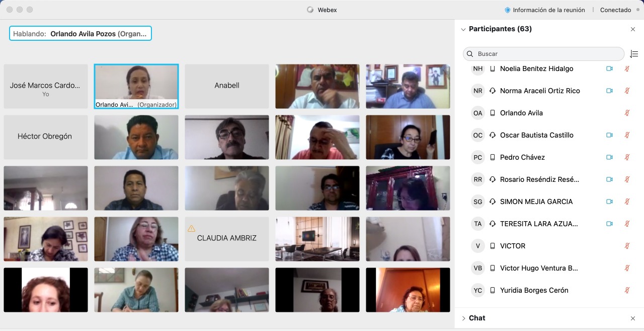644x331 pixels.
Task: Click camera icon next to Oscar Bautista Castillo
Action: [x=609, y=135]
